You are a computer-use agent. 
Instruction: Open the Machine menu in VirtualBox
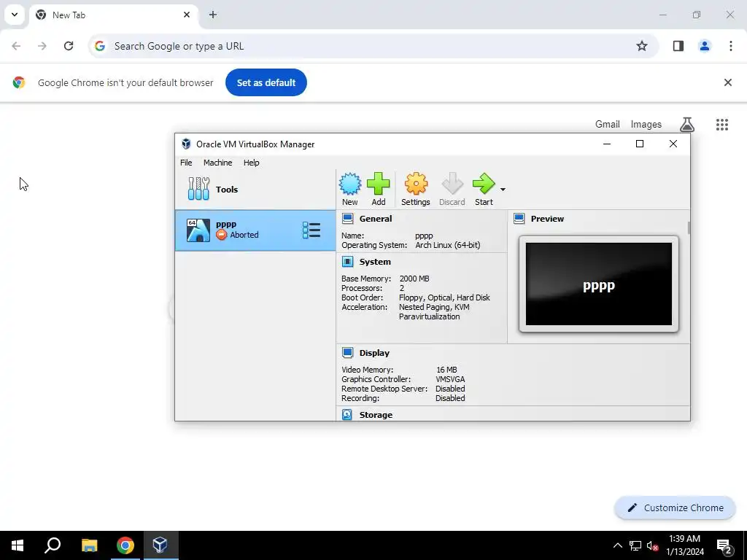click(217, 163)
